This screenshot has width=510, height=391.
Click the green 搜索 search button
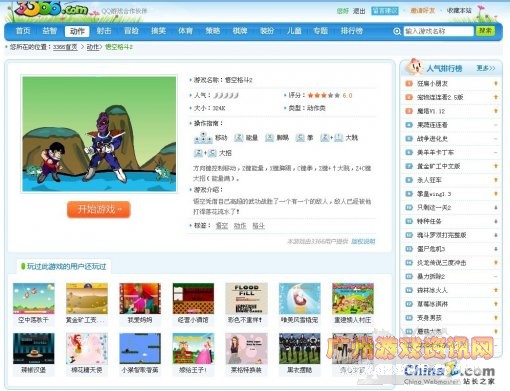click(x=485, y=31)
